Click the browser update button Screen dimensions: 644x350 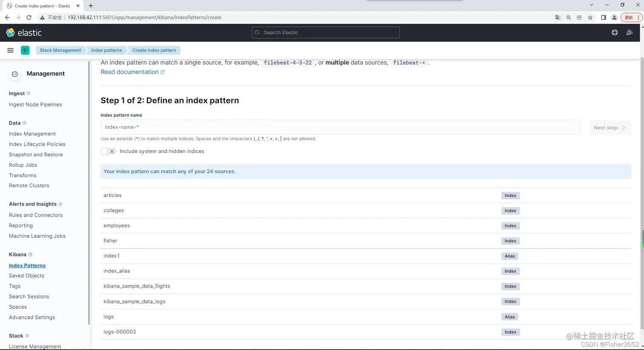click(x=631, y=17)
